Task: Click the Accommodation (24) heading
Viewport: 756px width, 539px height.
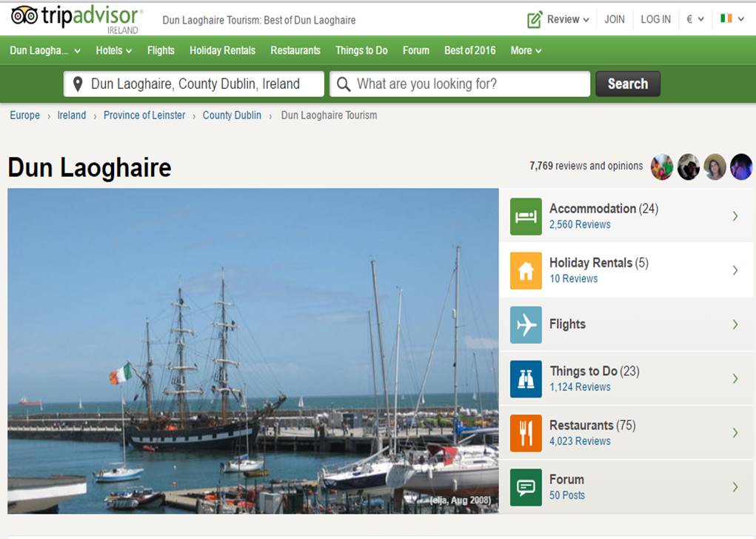Action: point(603,209)
